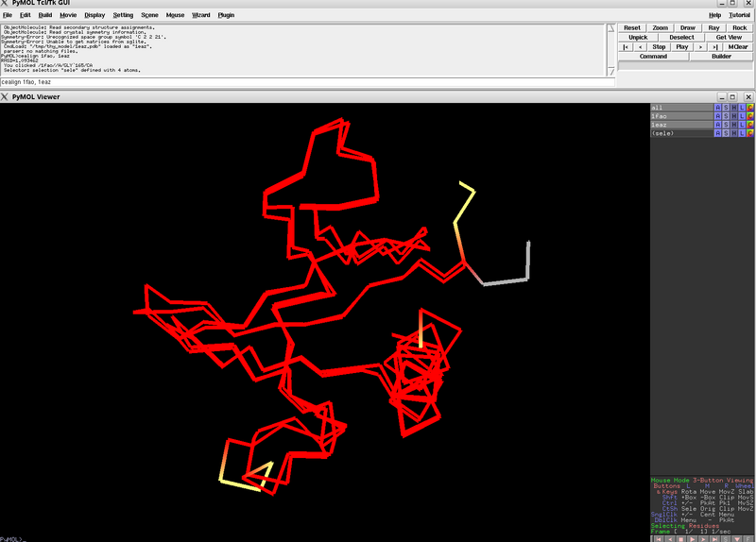Open the Show menu for 1eaz
The height and width of the screenshot is (542, 756).
coord(726,125)
